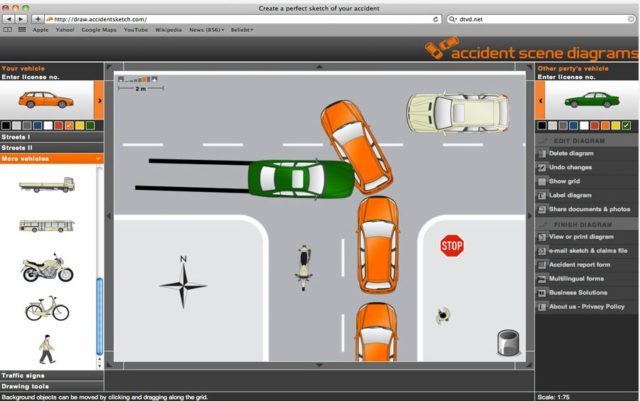Click Label diagram text
Screen dimensions: 640x401
tap(570, 195)
